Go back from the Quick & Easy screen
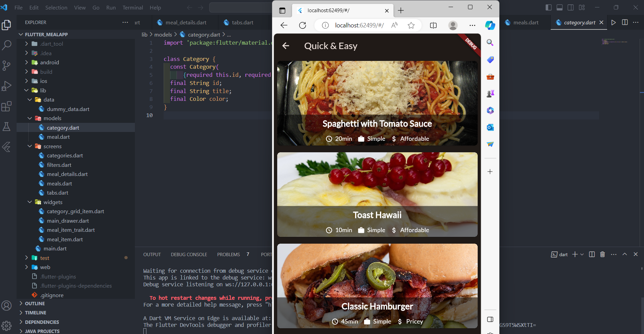644x334 pixels. tap(286, 46)
